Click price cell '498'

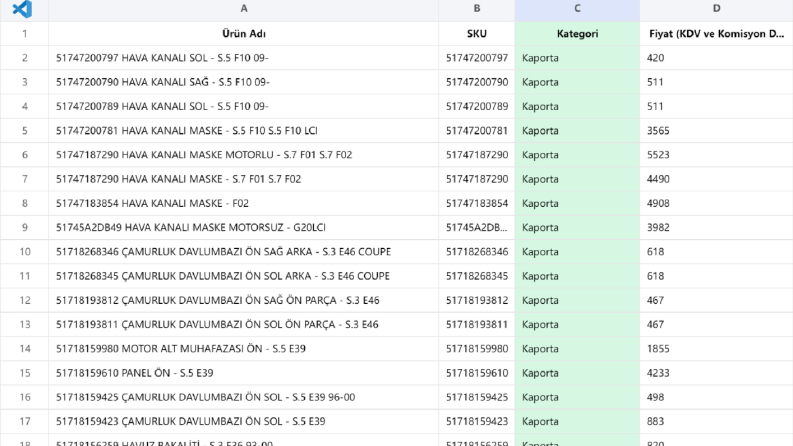[x=716, y=397]
